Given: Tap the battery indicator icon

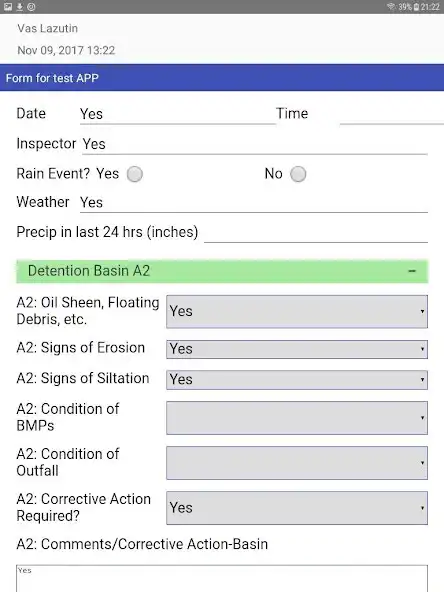Looking at the screenshot, I should pyautogui.click(x=416, y=7).
